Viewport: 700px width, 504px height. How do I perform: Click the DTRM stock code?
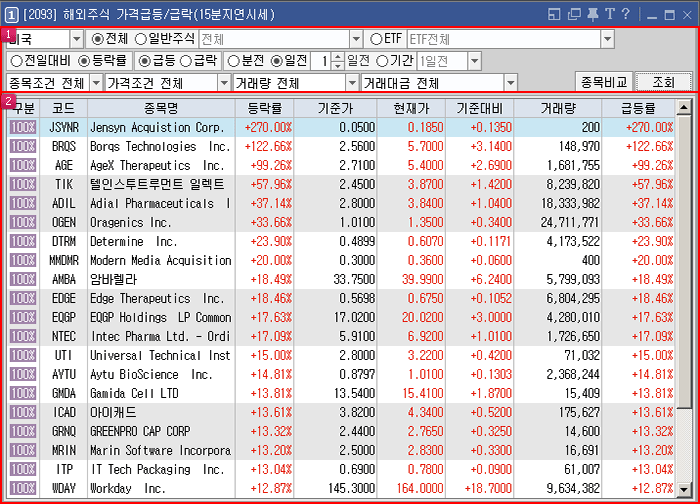point(63,242)
